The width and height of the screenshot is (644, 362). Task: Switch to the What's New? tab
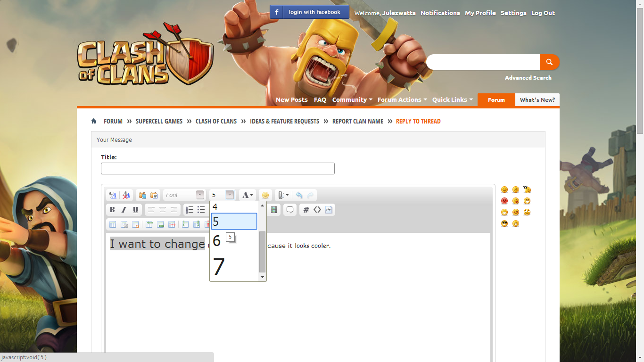click(537, 100)
